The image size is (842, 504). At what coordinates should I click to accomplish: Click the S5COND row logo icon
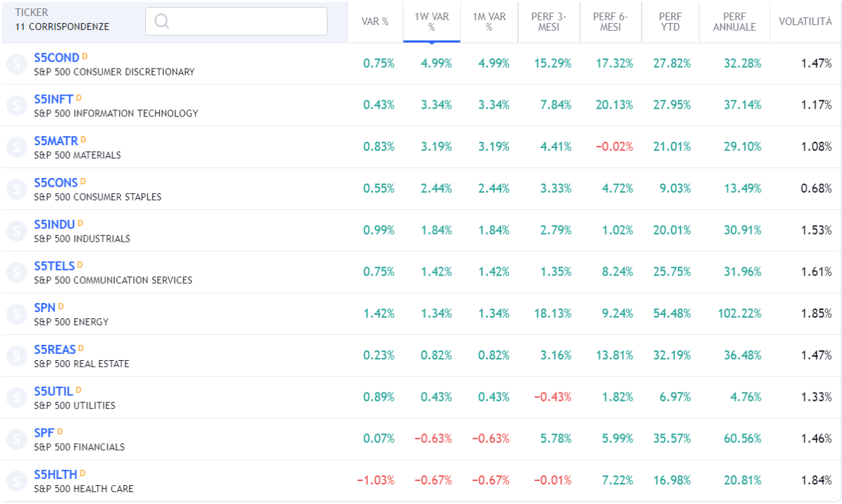click(16, 64)
